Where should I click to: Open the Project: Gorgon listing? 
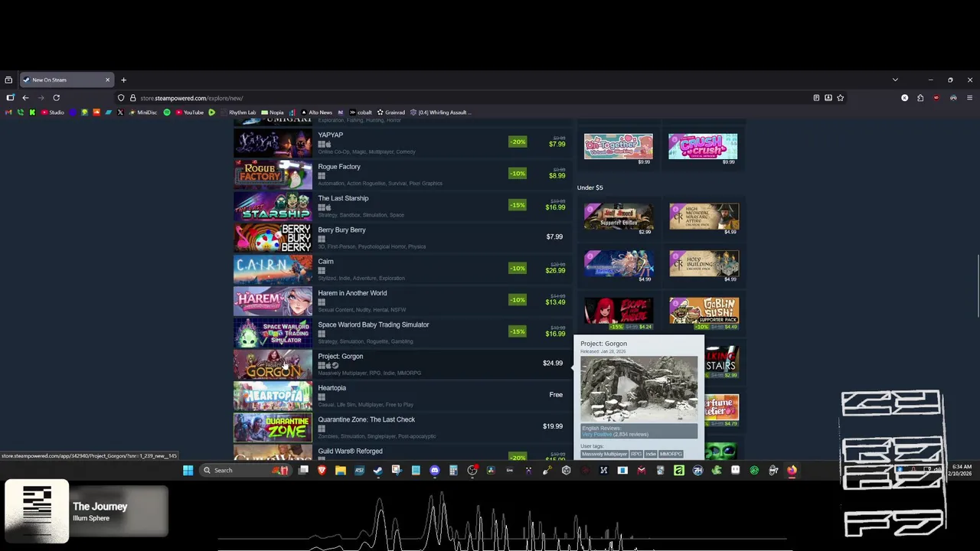click(403, 364)
